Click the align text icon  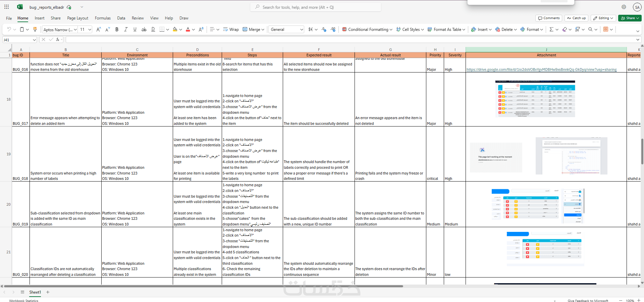212,30
